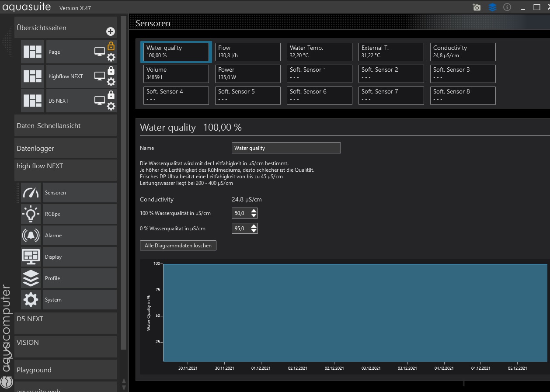
Task: Open settings gear for highflow NEXT page
Action: pos(111,82)
